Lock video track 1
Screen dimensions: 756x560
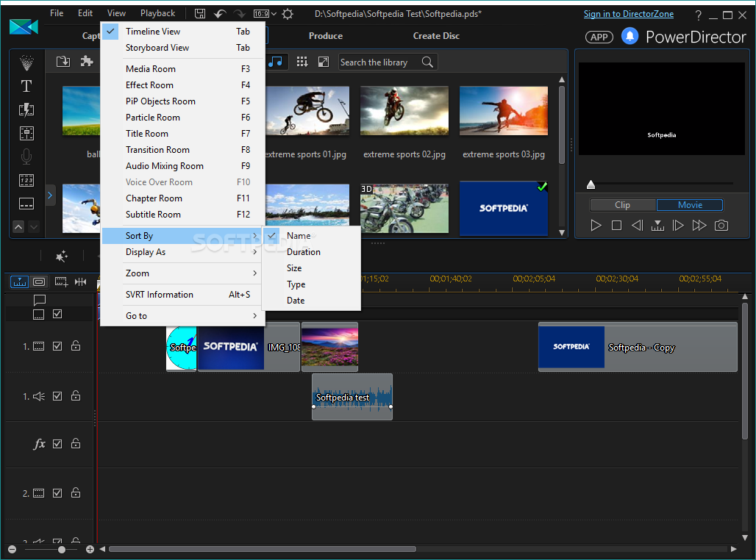tap(76, 345)
